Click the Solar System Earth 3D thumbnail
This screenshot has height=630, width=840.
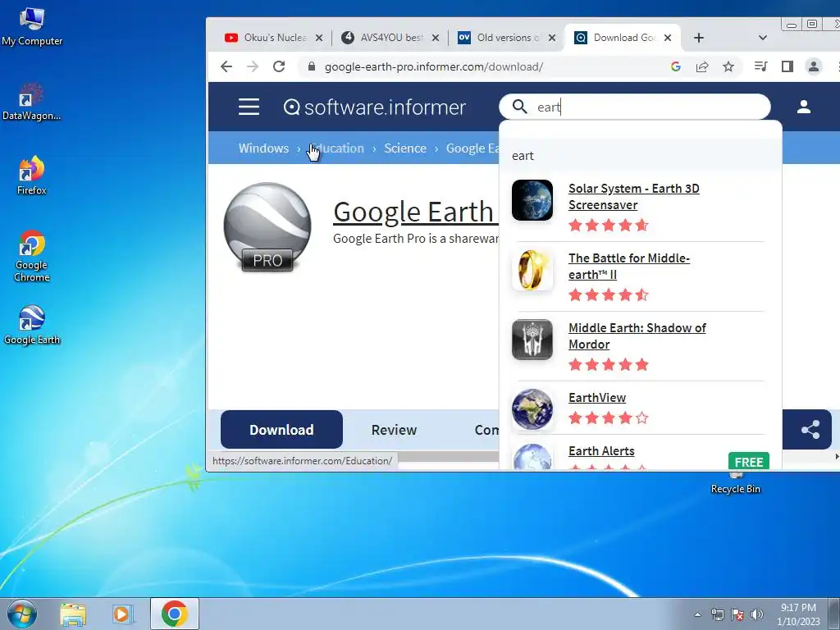532,200
